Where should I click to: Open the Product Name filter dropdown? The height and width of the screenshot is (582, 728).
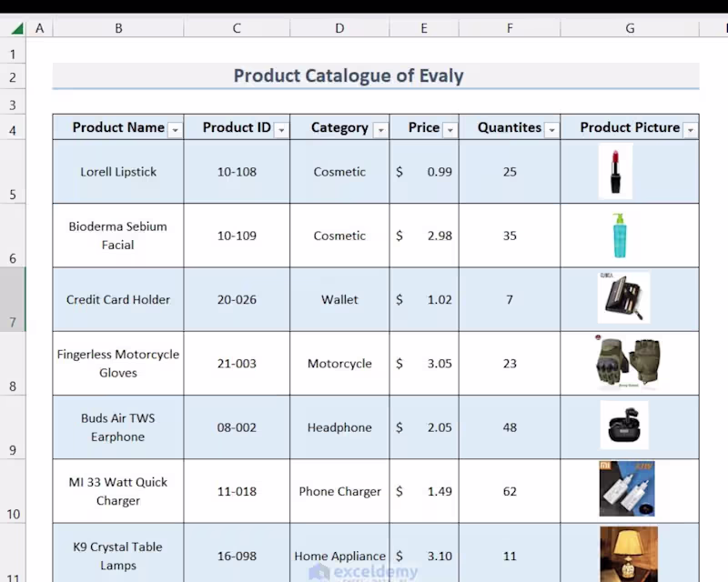[x=175, y=130]
